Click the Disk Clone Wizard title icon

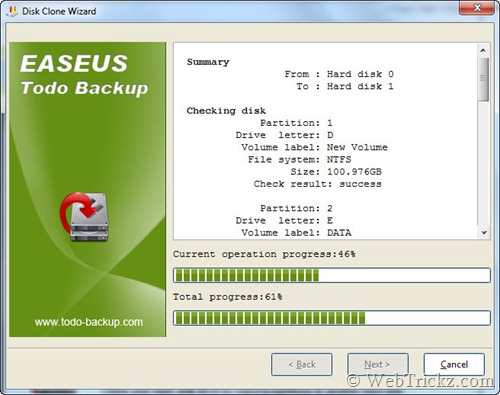12,11
